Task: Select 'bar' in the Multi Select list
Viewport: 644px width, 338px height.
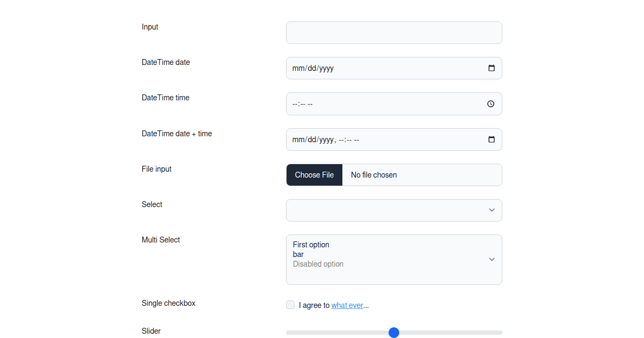Action: (298, 254)
